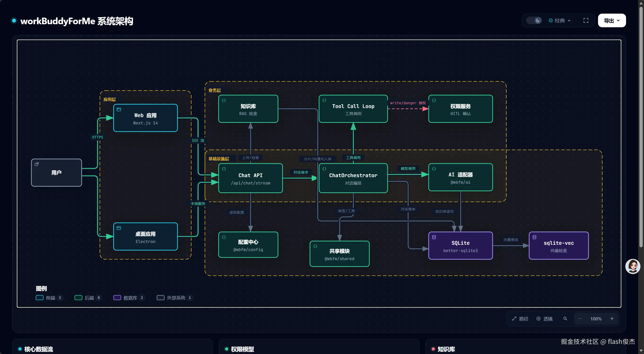Click the external link icon on 用户 node
Screen dimensions: 644x354
pos(37,164)
